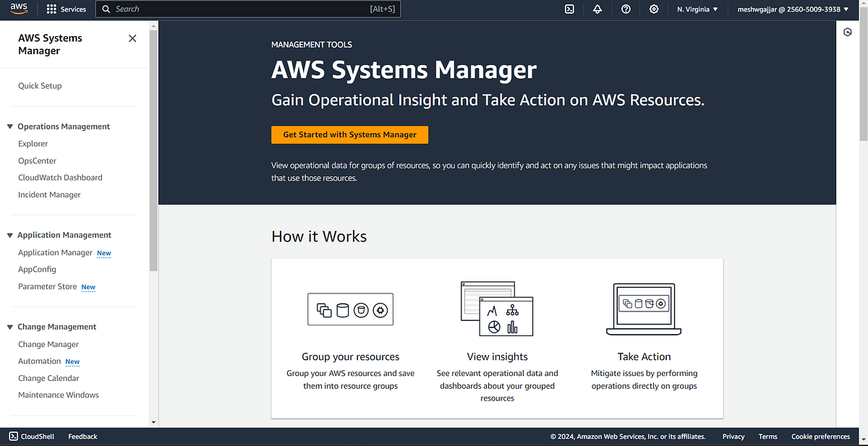
Task: Collapse the Operations Management section
Action: pos(9,126)
